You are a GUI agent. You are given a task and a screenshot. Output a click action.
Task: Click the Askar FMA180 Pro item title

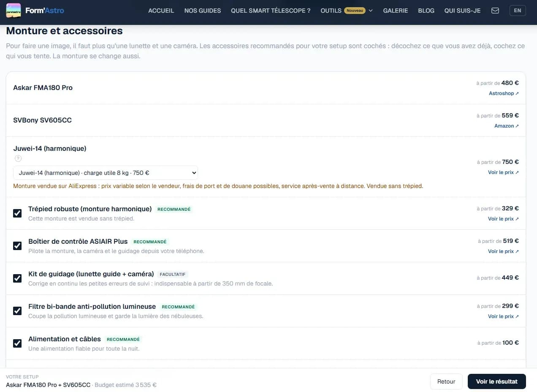43,88
